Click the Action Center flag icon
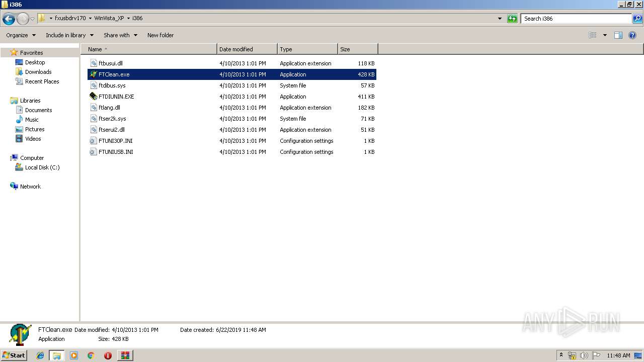The height and width of the screenshot is (362, 644). (x=596, y=355)
